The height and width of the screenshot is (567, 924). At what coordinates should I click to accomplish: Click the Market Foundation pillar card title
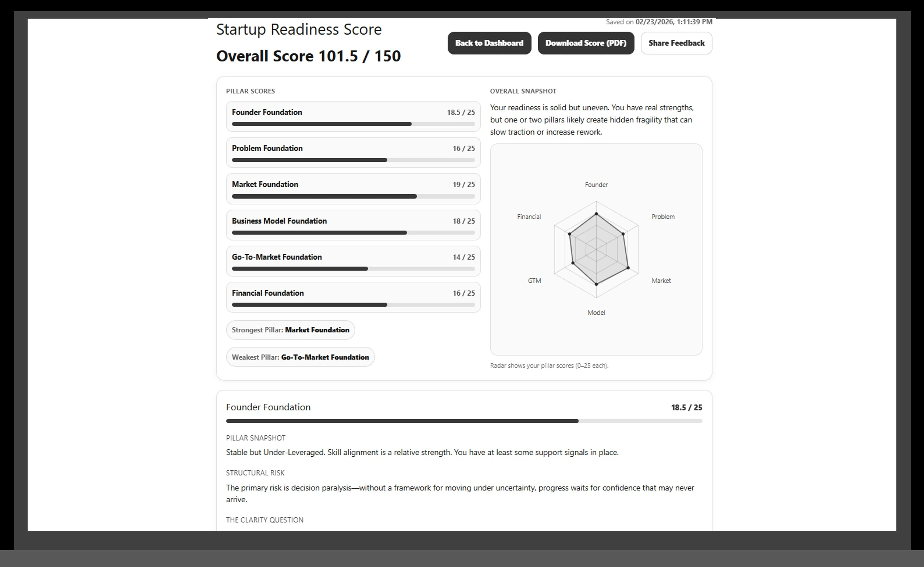tap(265, 184)
